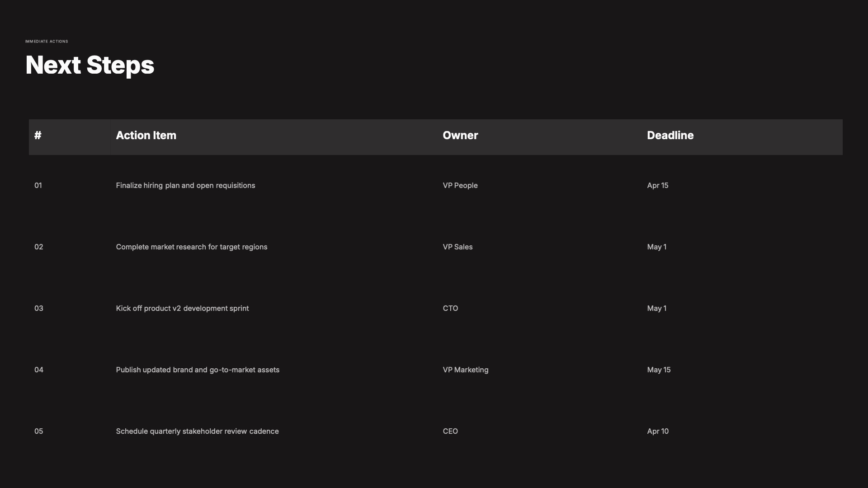
Task: Select the # column header
Action: pos(38,136)
